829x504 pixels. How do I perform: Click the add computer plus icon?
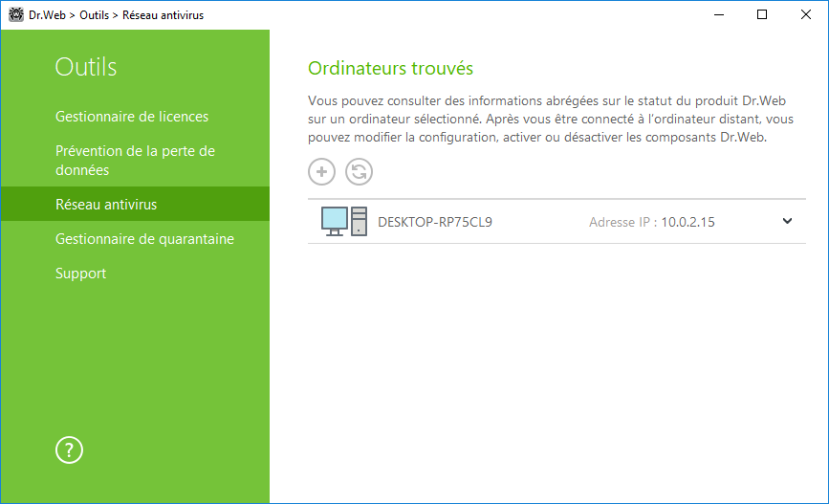[321, 172]
